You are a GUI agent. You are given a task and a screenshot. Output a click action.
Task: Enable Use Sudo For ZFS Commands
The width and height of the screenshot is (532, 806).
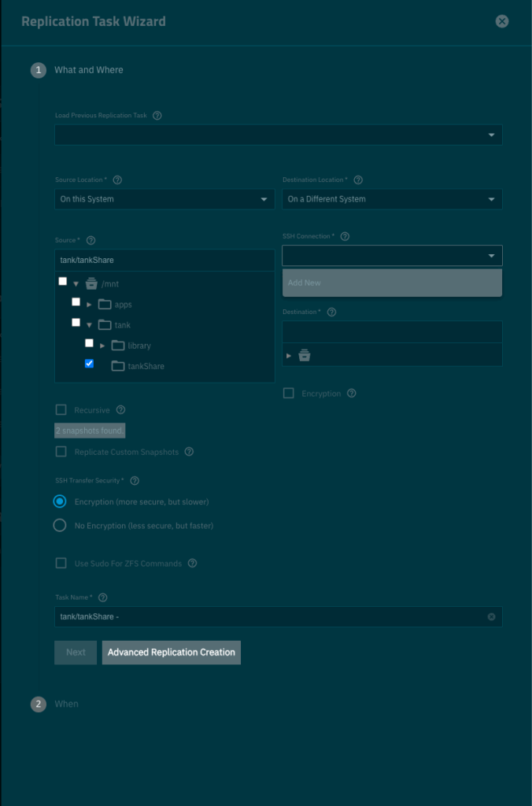61,563
